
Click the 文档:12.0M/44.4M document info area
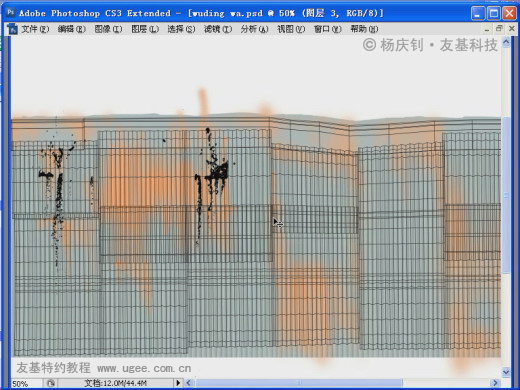(115, 383)
